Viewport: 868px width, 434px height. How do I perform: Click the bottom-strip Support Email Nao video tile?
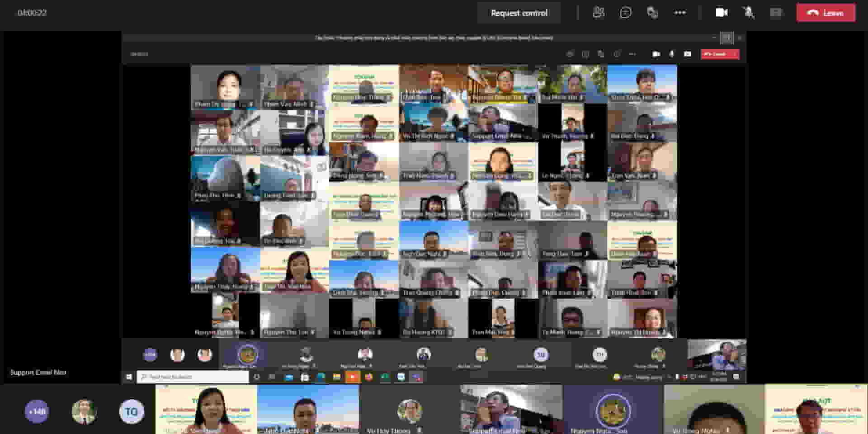pyautogui.click(x=511, y=410)
